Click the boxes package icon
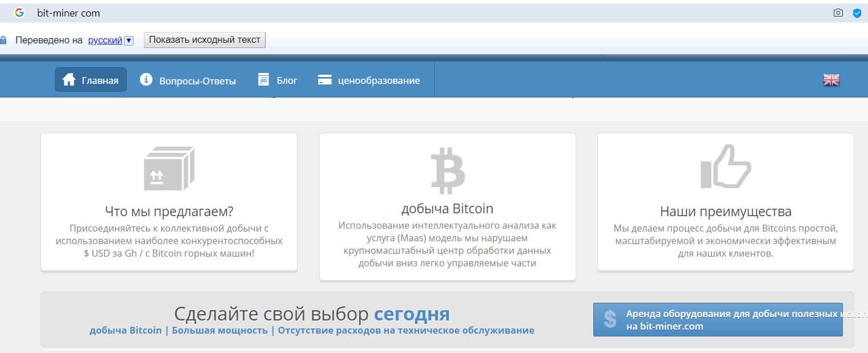The image size is (868, 353). (169, 168)
